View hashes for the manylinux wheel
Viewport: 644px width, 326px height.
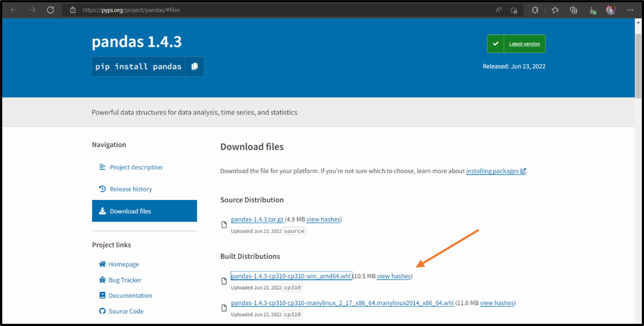[x=497, y=303]
